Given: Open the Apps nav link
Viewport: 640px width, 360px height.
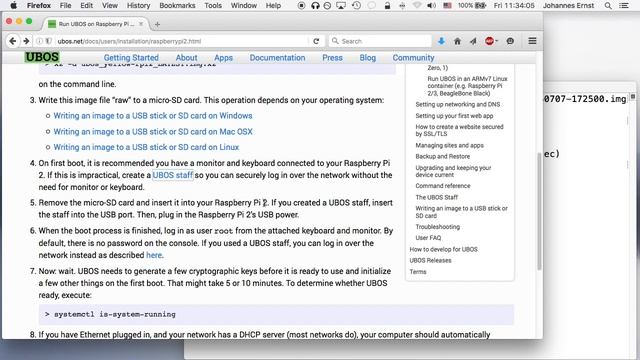Looking at the screenshot, I should (x=223, y=58).
